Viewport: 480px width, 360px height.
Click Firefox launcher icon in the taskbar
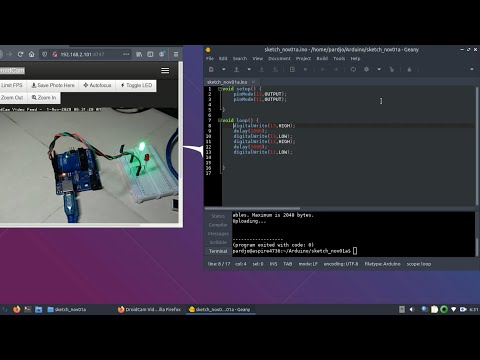pyautogui.click(x=17, y=309)
